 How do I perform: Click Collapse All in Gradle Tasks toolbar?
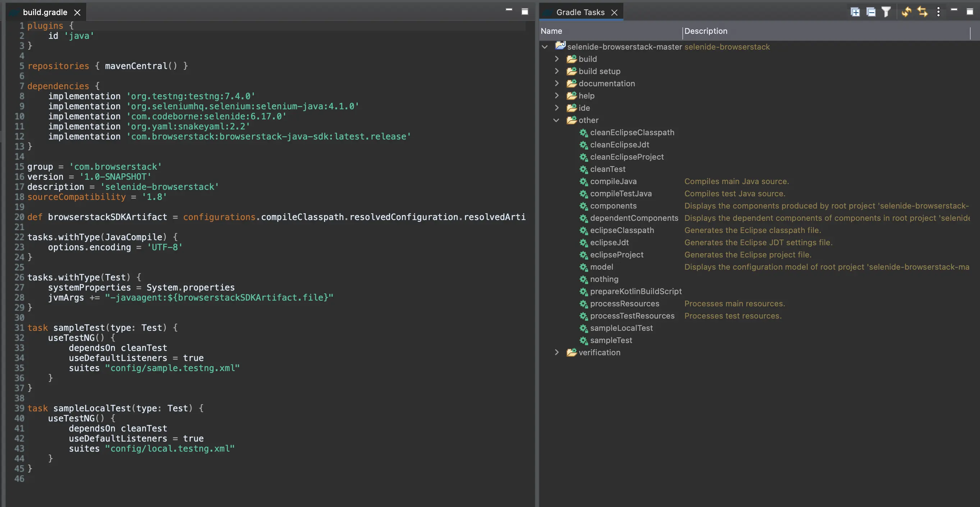[870, 12]
